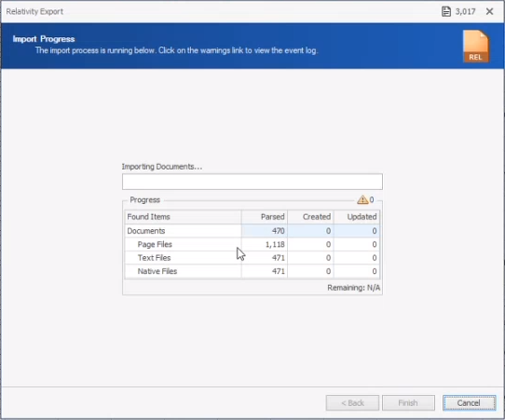Click the Page Files parsed 1,118 cell
505x420 pixels.
tap(265, 244)
